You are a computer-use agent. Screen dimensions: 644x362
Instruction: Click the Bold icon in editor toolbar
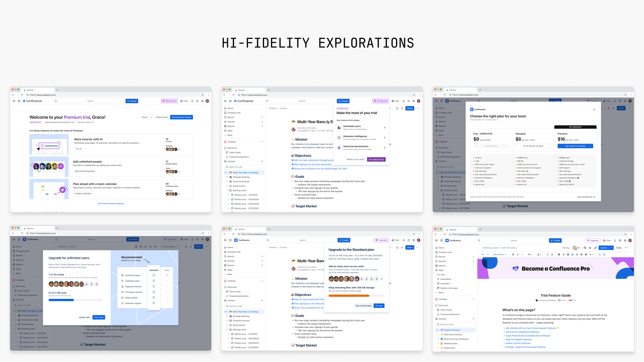[x=513, y=254]
